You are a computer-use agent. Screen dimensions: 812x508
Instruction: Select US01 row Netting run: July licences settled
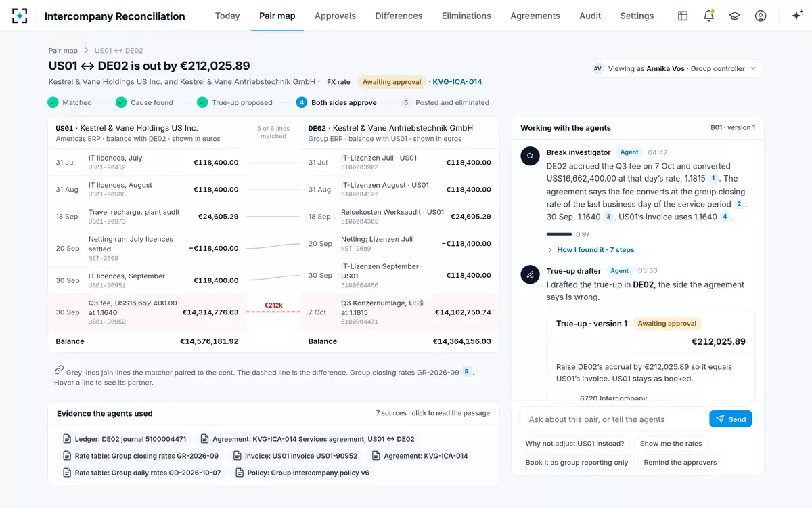[x=148, y=249]
